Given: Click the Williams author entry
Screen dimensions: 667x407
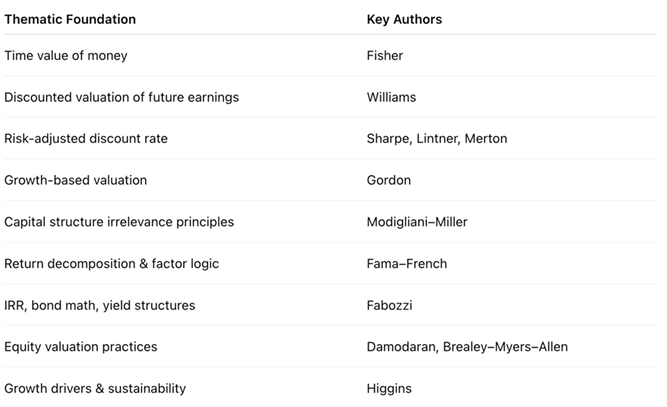Looking at the screenshot, I should pyautogui.click(x=392, y=97).
